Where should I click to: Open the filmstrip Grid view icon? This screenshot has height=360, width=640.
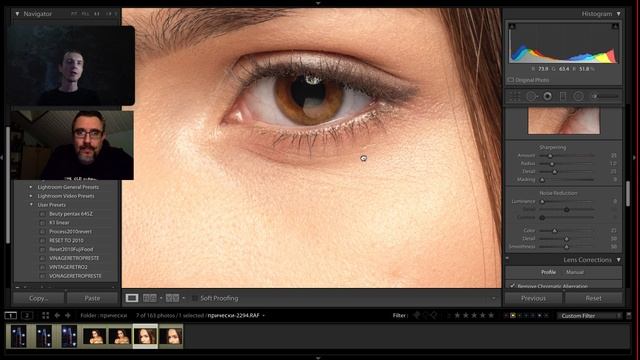[45, 316]
